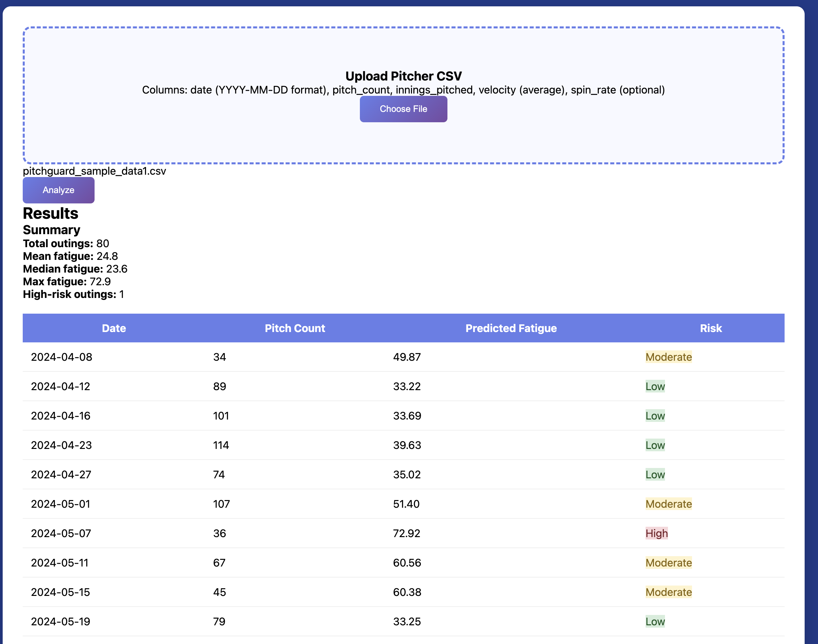Click the Pitch Count column header
The height and width of the screenshot is (644, 818).
point(294,328)
